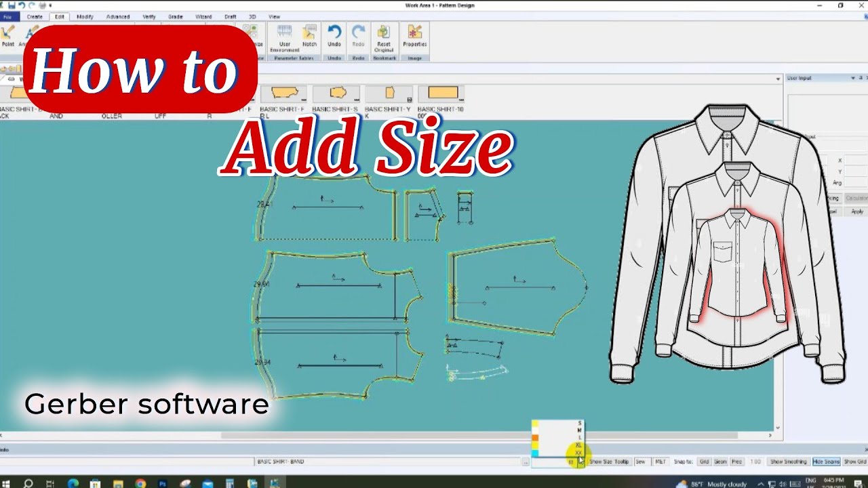868x488 pixels.
Task: Click the Undo icon in ribbon
Action: coord(334,35)
